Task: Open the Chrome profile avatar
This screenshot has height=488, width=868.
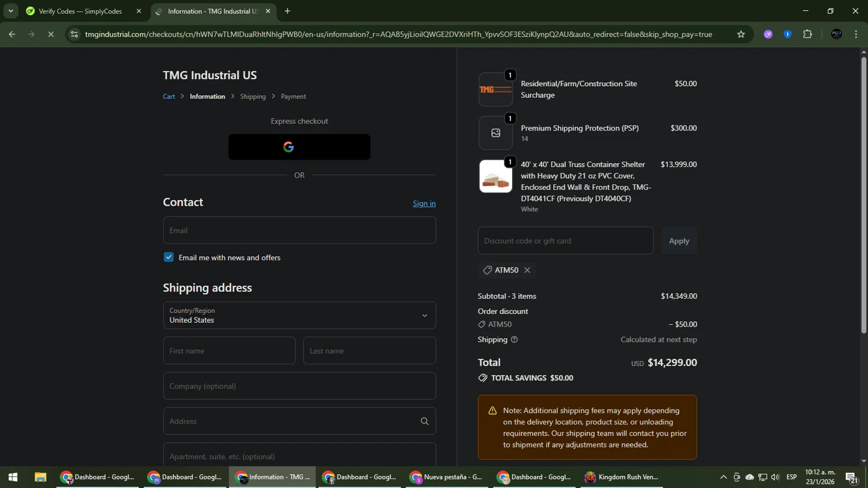Action: 836,34
